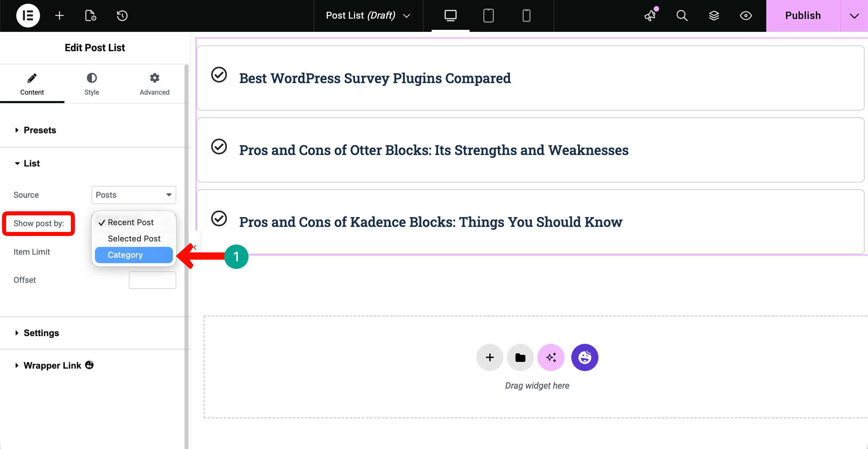Select Category option in dropdown list

click(x=134, y=255)
